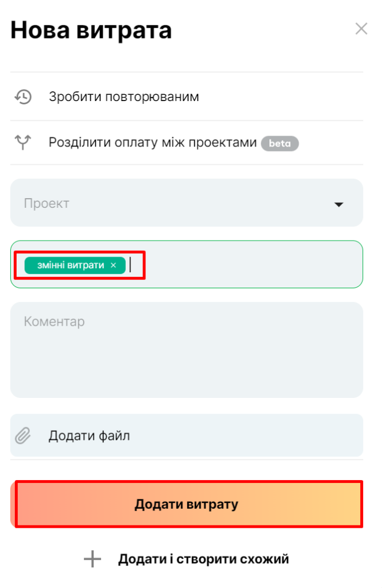Click the beta badge label

click(280, 144)
